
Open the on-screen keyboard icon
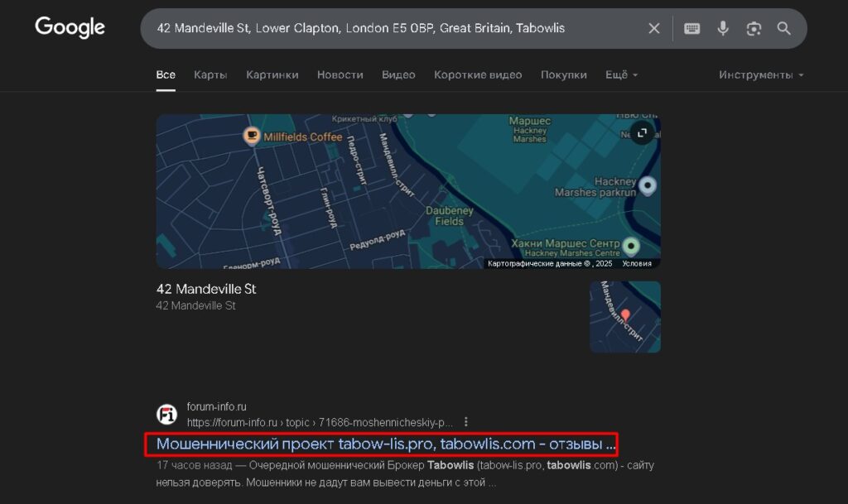coord(692,28)
